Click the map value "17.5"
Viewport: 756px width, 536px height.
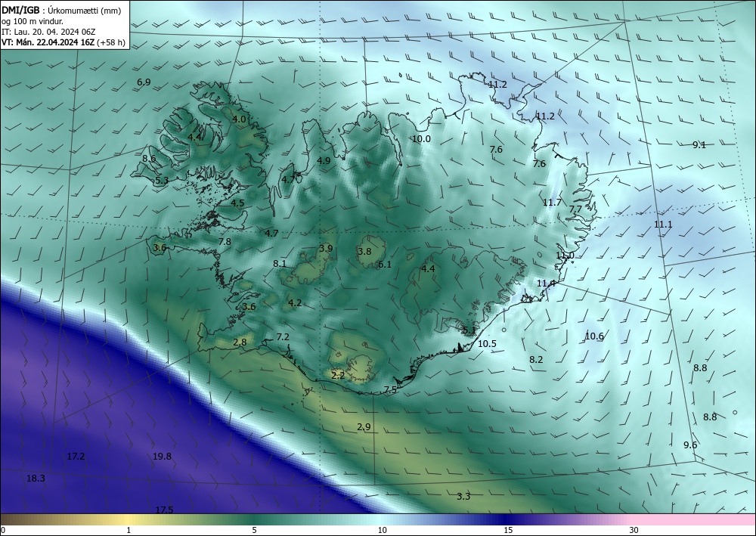(x=164, y=510)
